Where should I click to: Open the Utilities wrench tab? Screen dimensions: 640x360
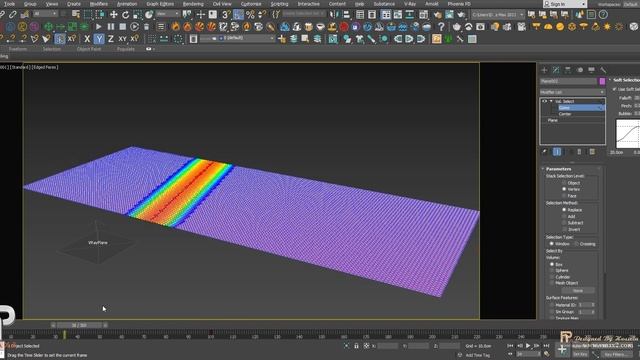603,70
